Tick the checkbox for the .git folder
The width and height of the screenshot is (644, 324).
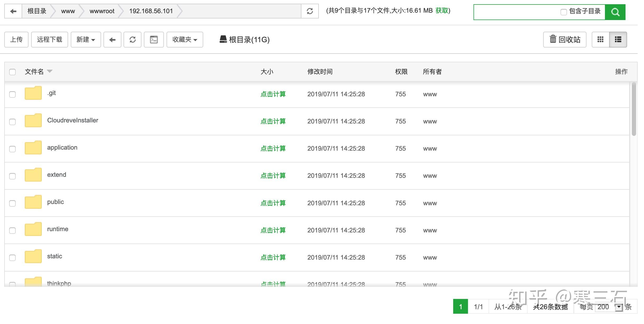[x=12, y=94]
